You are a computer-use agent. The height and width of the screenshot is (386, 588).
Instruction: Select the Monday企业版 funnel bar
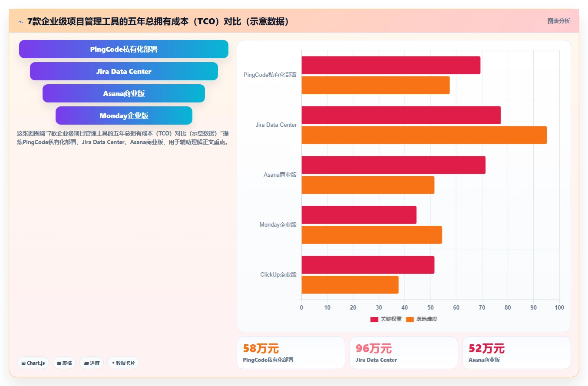click(x=124, y=115)
